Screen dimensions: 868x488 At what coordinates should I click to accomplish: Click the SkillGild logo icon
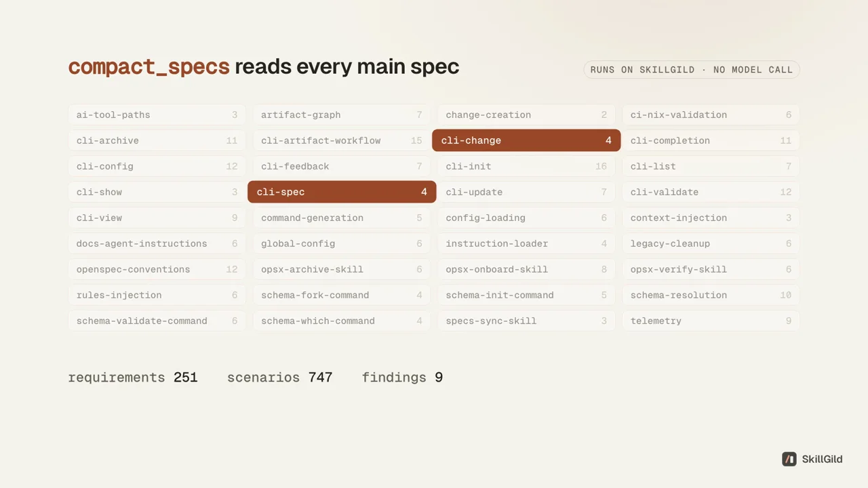[789, 459]
